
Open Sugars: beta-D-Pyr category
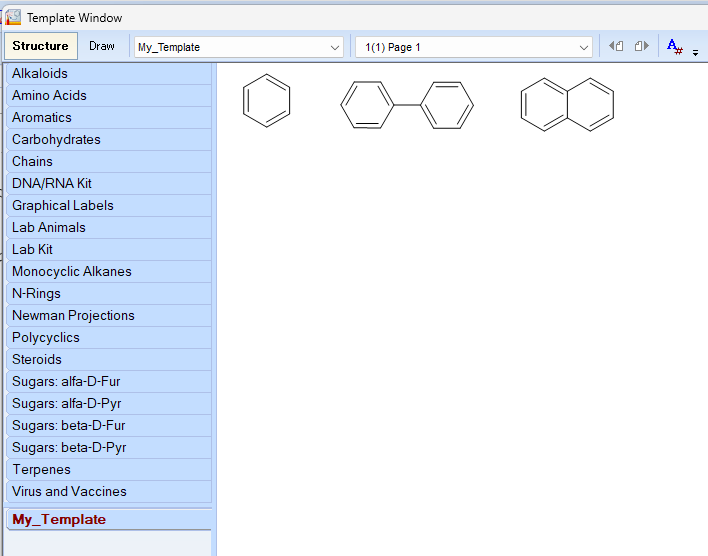pyautogui.click(x=109, y=447)
